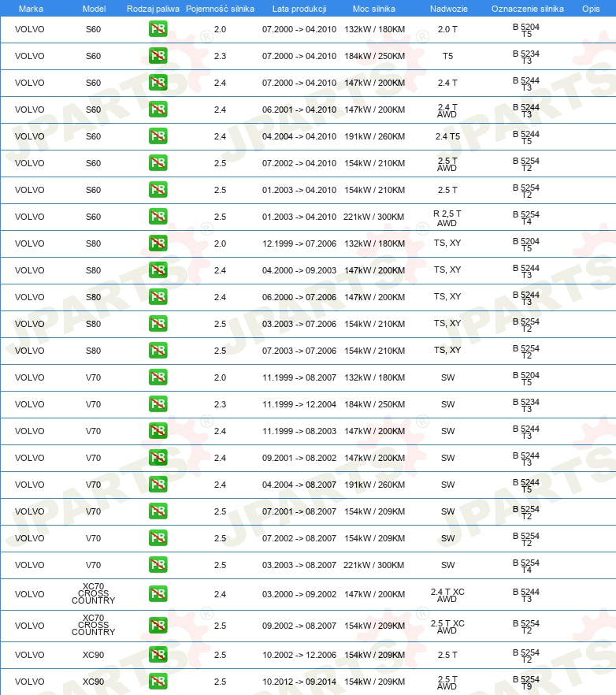
Task: Click the fuel icon in the S60 2.5 T 154kW 01.2003 row
Action: pos(158,190)
